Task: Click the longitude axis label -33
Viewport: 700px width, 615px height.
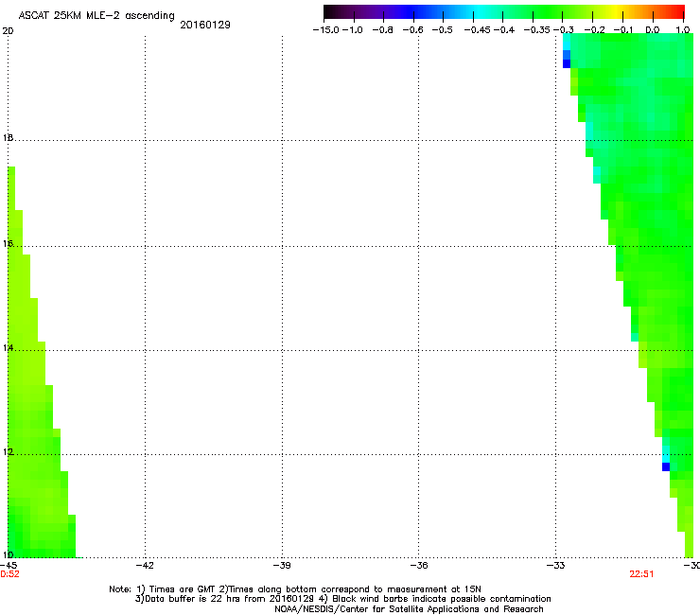Action: [556, 565]
